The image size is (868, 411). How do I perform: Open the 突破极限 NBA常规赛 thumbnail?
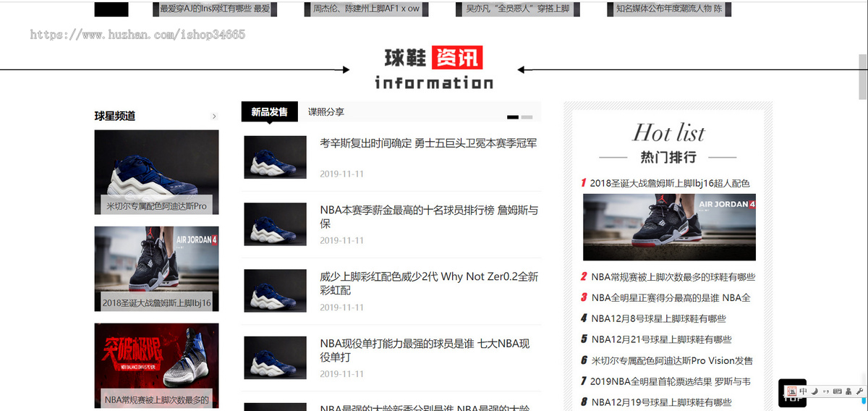coord(156,365)
